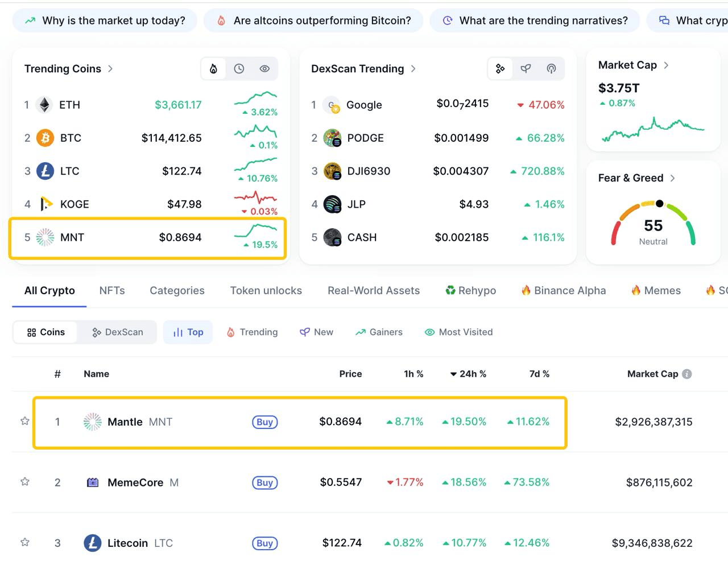728x565 pixels.
Task: Click the CASH token logo
Action: coord(332,237)
